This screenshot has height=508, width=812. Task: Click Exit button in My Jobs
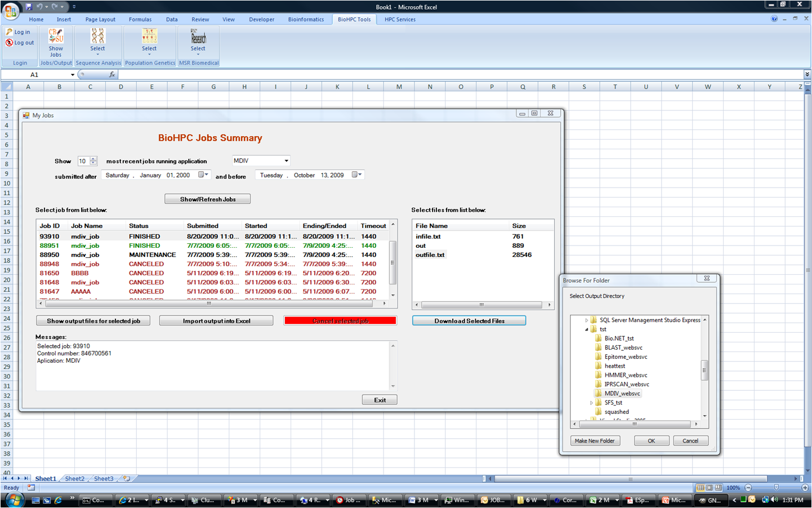pyautogui.click(x=380, y=400)
